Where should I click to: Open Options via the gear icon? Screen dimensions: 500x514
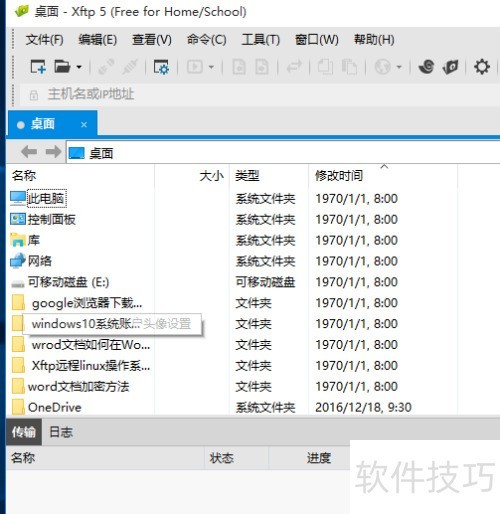(x=482, y=67)
